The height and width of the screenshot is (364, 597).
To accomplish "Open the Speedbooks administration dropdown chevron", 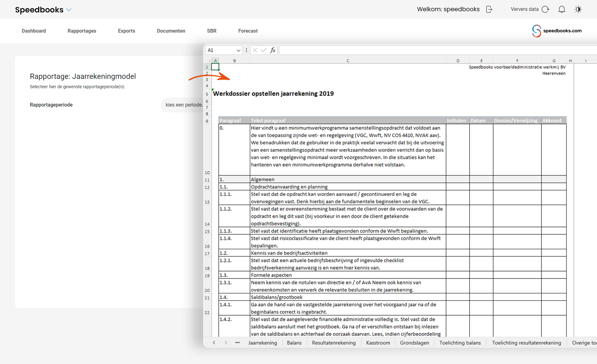I will click(x=69, y=10).
